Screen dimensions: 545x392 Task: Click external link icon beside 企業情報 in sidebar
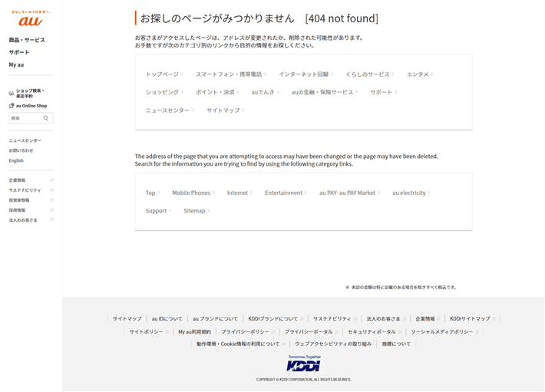point(51,180)
